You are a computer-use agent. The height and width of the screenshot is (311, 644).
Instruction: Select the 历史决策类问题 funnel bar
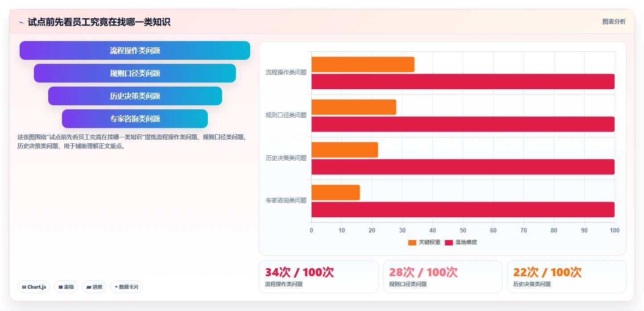point(135,96)
